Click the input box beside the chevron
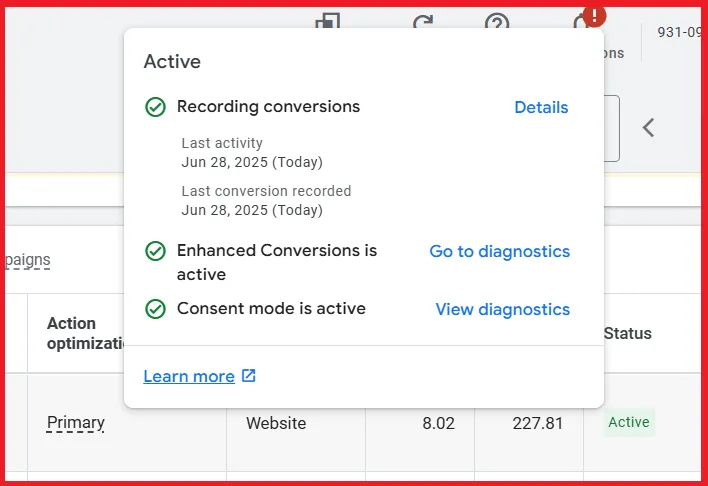Viewport: 708px width, 486px height. [x=611, y=128]
